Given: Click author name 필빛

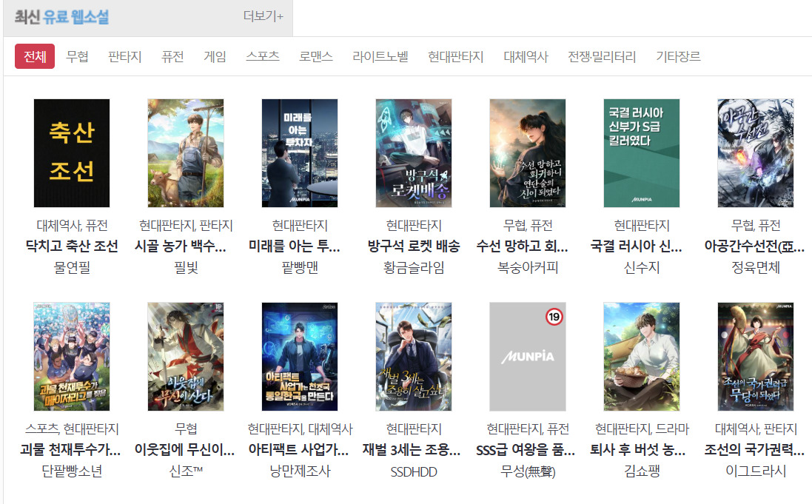Looking at the screenshot, I should tap(186, 268).
